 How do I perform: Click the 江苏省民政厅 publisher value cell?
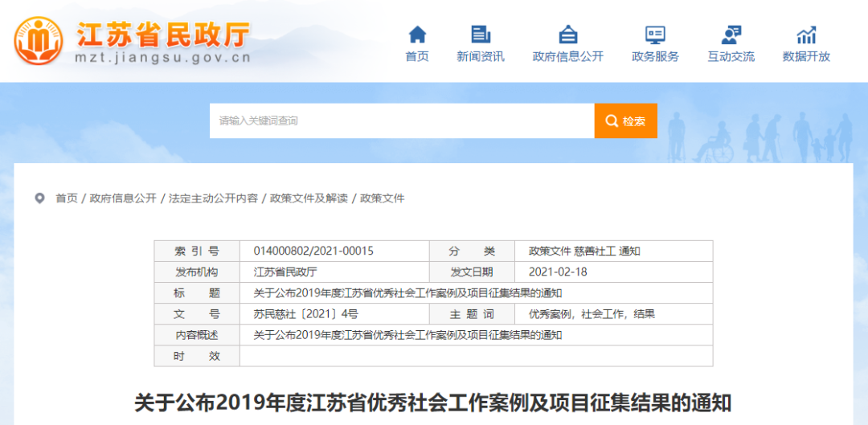point(334,272)
